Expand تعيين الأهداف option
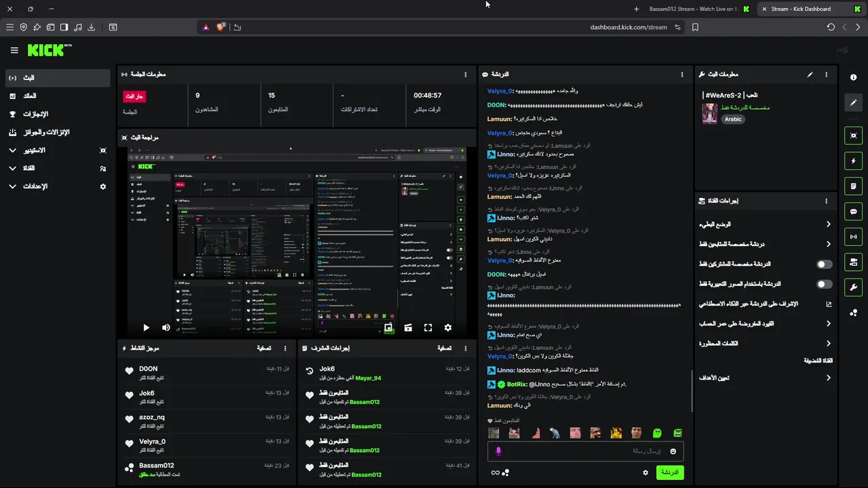 click(766, 378)
